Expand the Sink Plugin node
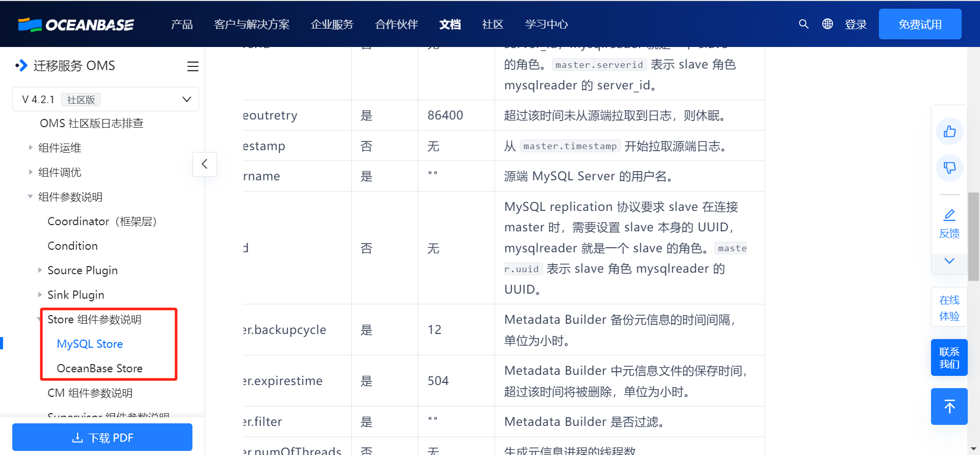The width and height of the screenshot is (980, 455). [40, 295]
